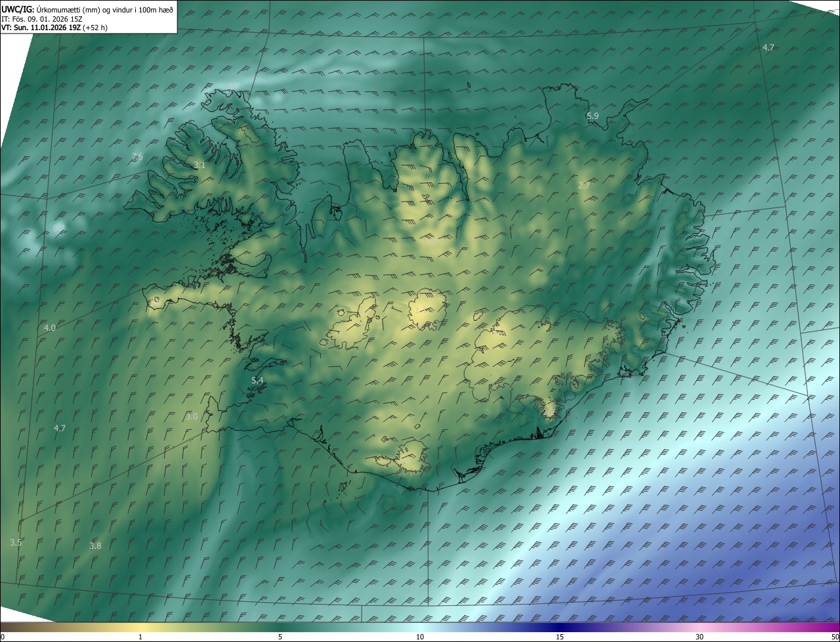Select the "IT: Fös. 09. 01. 2026 15Z" line
This screenshot has width=840, height=642.
click(x=42, y=19)
